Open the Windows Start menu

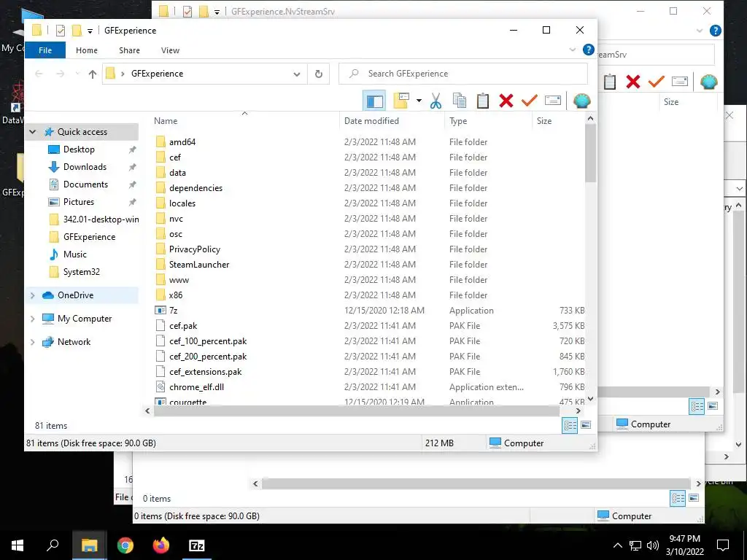(18, 545)
